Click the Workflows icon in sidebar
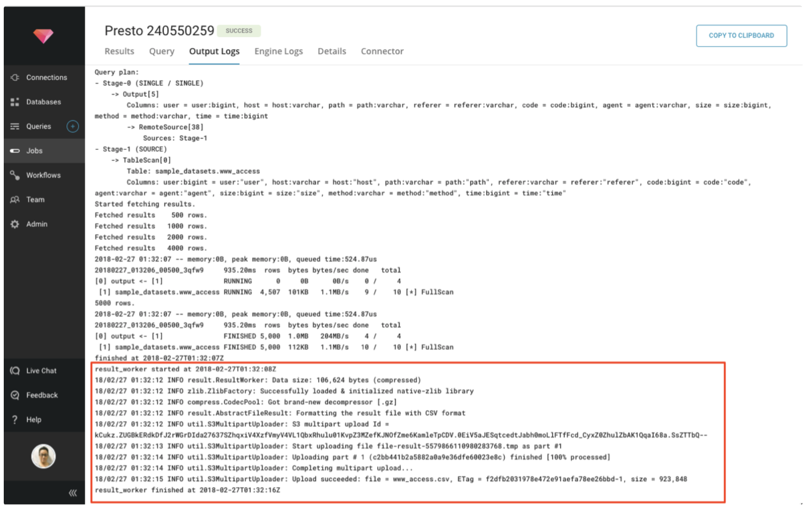The height and width of the screenshot is (511, 812). (x=15, y=175)
